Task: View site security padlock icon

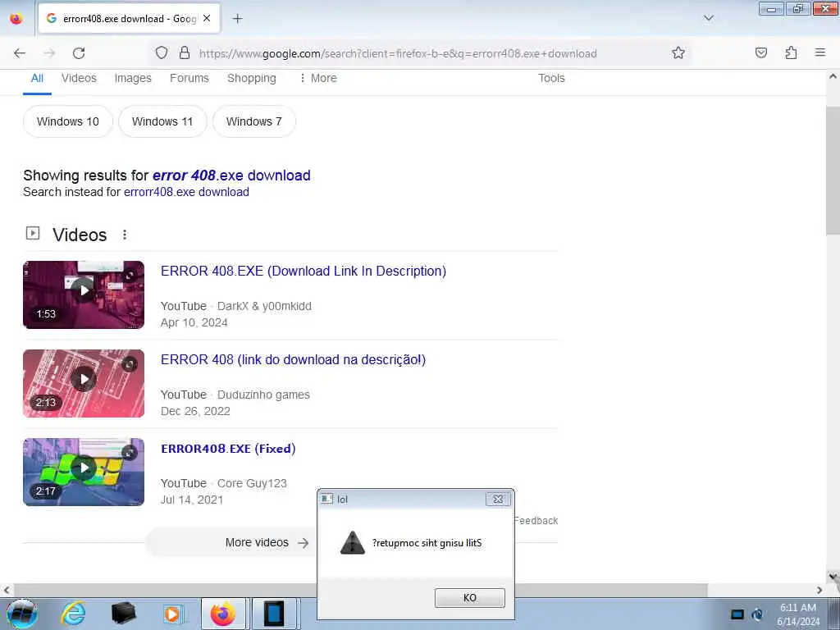Action: (x=185, y=52)
